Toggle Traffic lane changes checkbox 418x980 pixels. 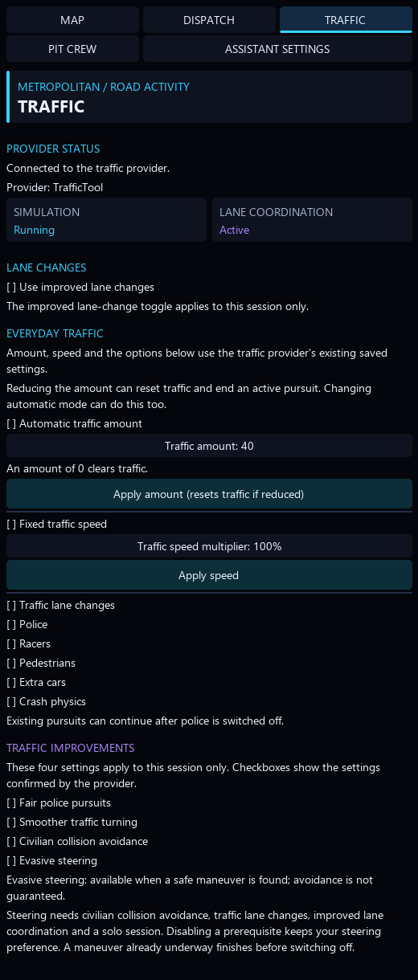point(60,605)
